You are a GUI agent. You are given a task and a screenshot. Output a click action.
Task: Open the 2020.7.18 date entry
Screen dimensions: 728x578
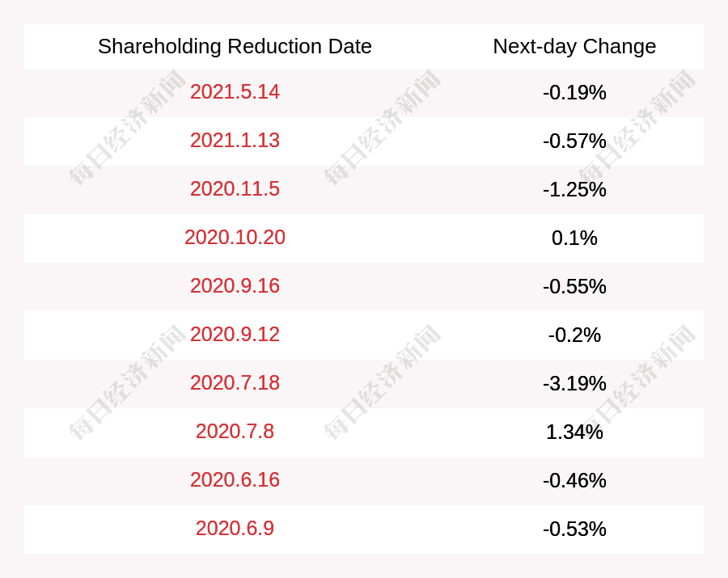(235, 383)
